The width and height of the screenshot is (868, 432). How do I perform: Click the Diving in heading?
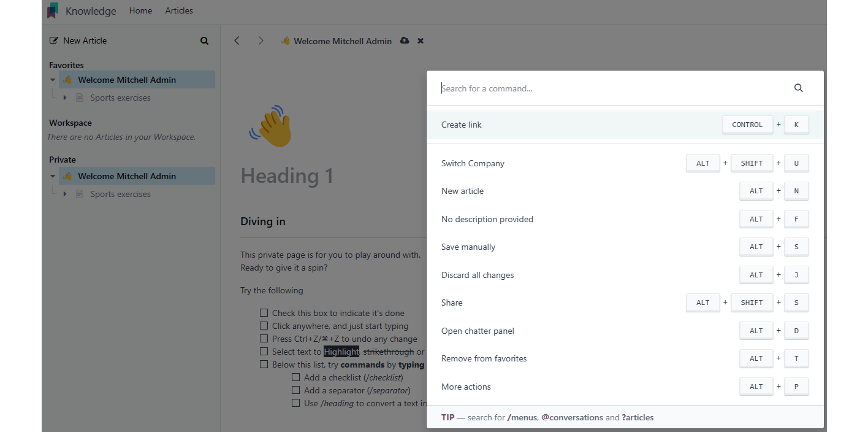pyautogui.click(x=263, y=222)
